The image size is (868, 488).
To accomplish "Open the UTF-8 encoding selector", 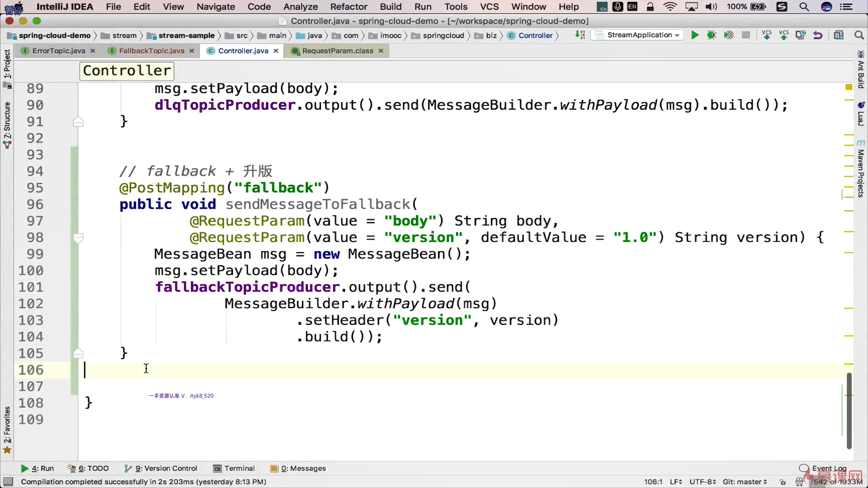I will click(x=703, y=482).
